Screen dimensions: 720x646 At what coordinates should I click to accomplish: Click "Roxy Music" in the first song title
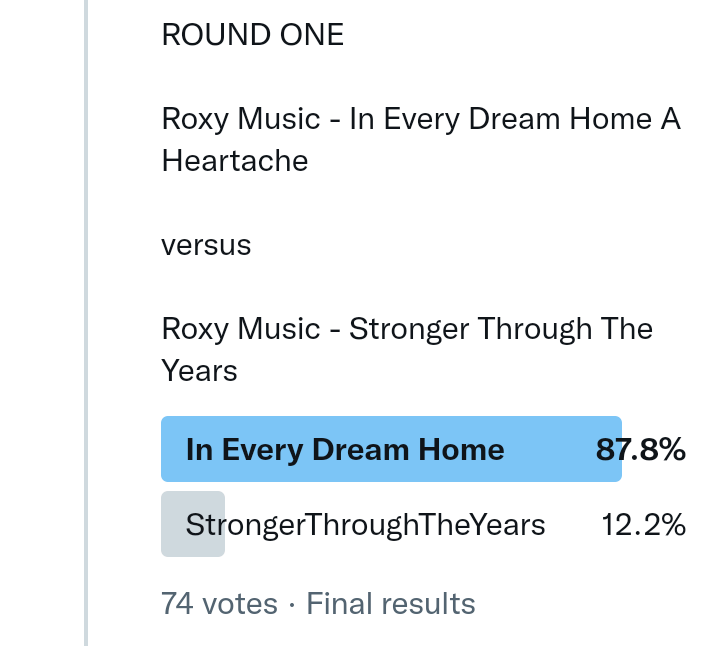point(240,119)
